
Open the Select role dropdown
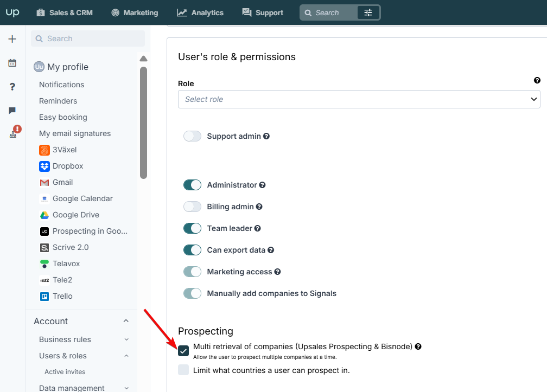[x=359, y=99]
